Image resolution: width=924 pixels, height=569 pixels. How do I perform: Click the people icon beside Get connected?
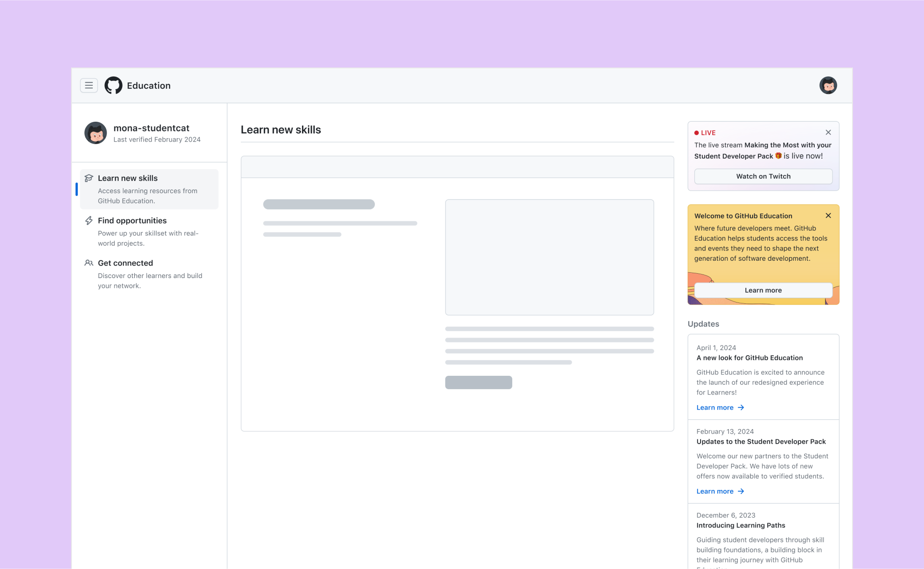coord(89,263)
